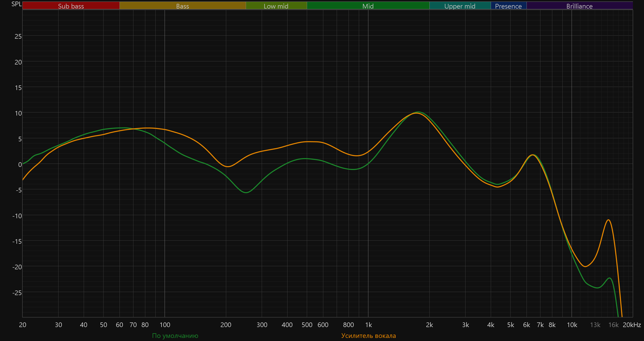This screenshot has width=644, height=341.
Task: Toggle the green 'По умолчанию' legend label
Action: [x=175, y=336]
